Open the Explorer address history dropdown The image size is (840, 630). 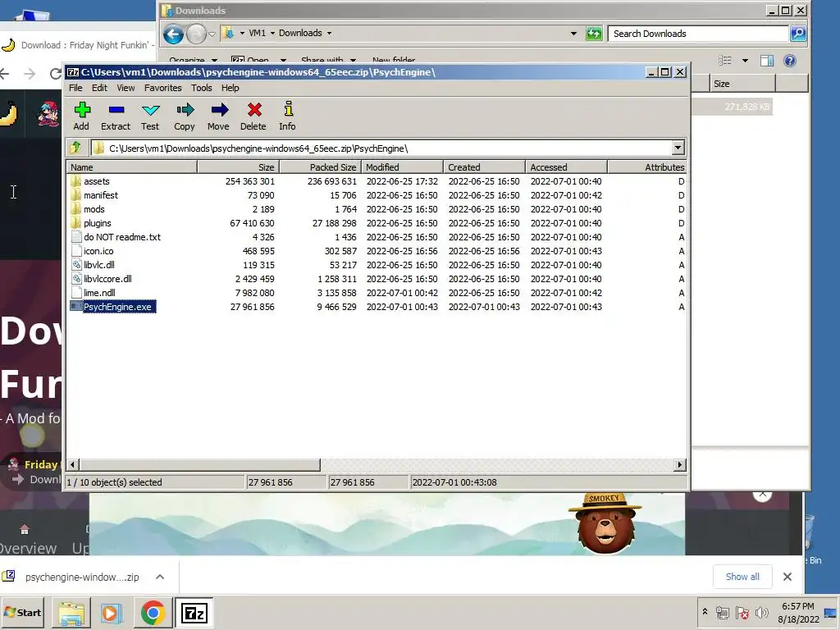[x=573, y=33]
